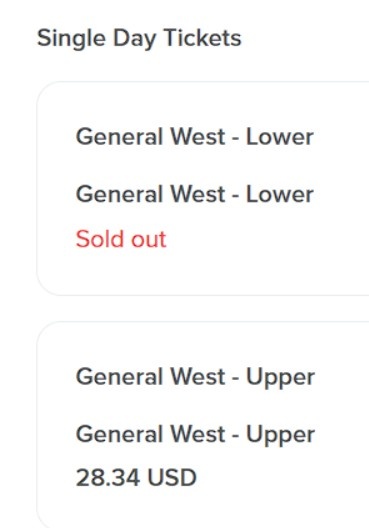Click the word Lower in the first card title
Viewport: 369px width, 528px height.
point(280,137)
